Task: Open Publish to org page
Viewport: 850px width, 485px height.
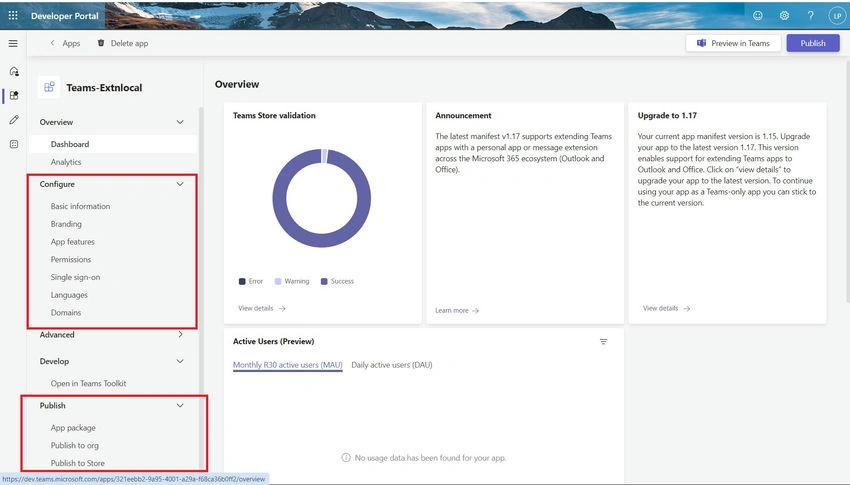Action: click(75, 445)
